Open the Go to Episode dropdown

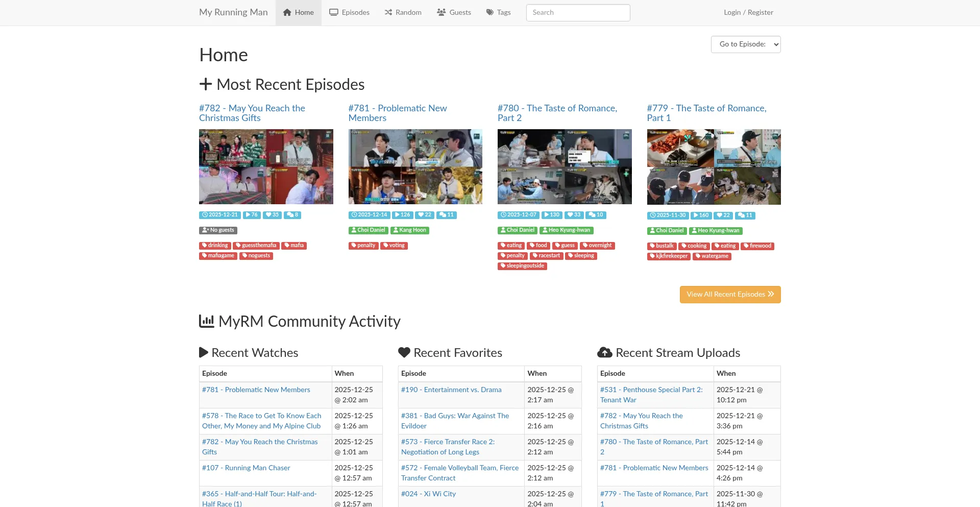[745, 44]
